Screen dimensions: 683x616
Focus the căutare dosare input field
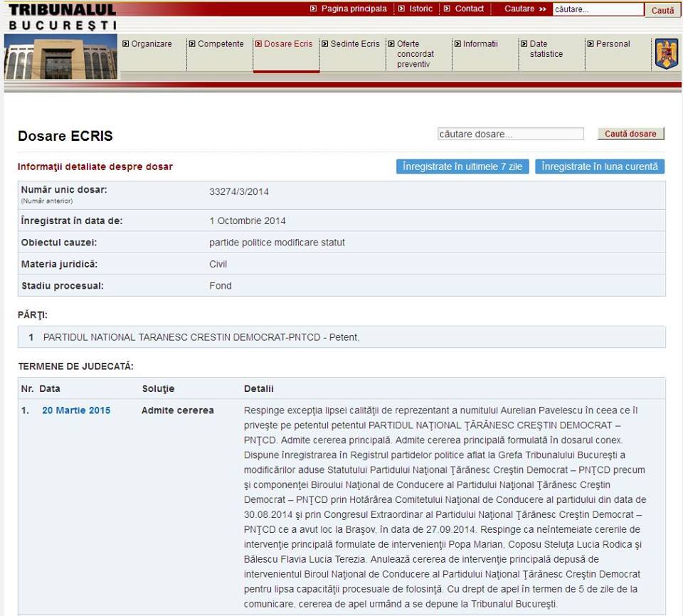[x=511, y=134]
